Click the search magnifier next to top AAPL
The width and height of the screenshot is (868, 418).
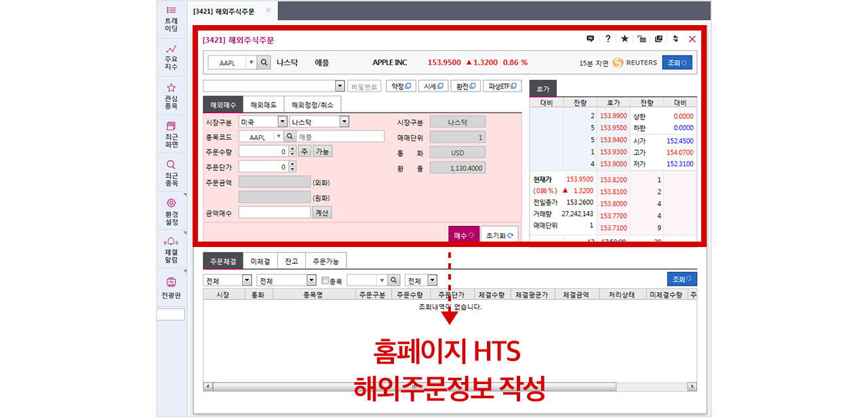(x=264, y=62)
